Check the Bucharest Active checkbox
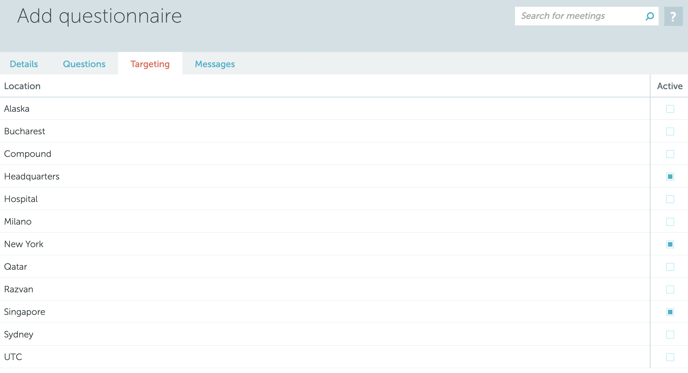 [670, 132]
